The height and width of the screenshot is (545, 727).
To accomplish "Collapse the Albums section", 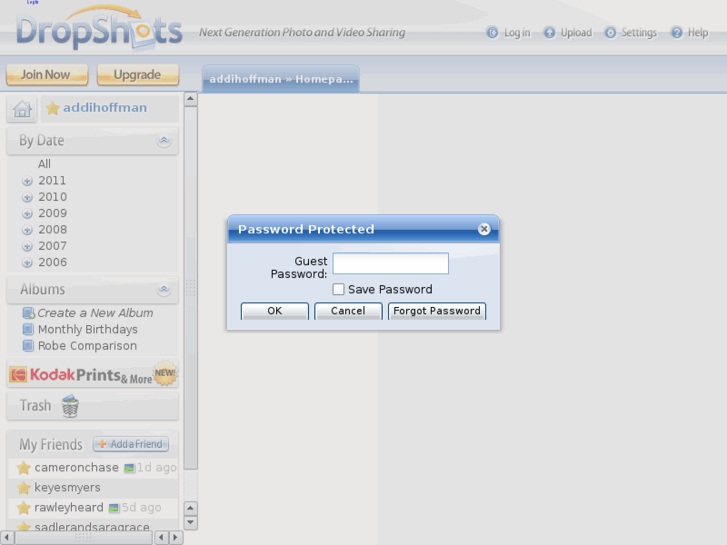I will click(164, 290).
